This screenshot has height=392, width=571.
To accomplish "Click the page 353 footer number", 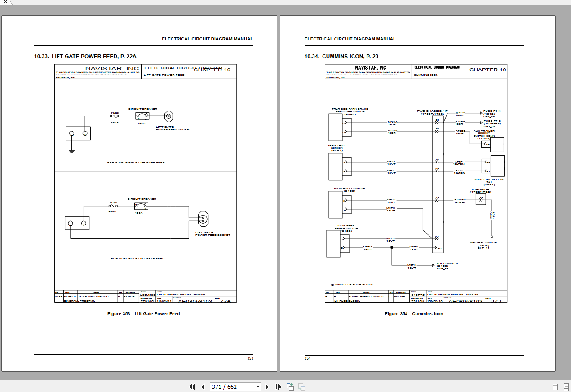I will (x=250, y=358).
